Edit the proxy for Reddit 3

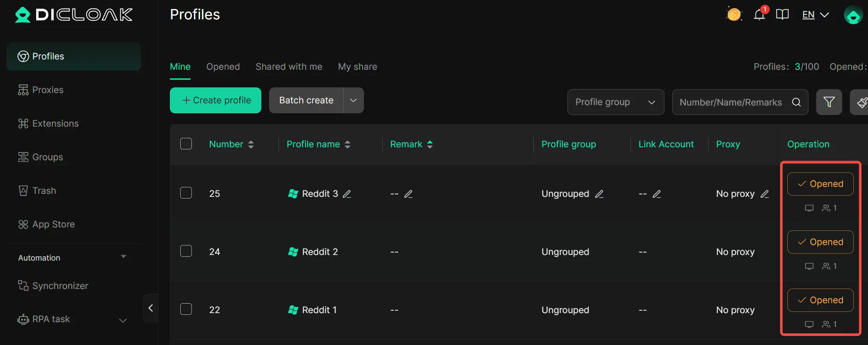pyautogui.click(x=765, y=194)
